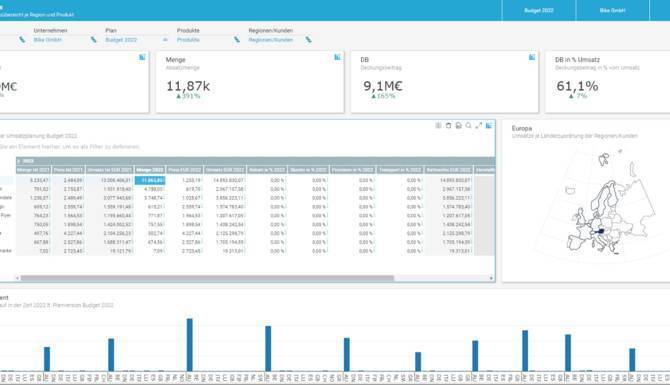
Task: Click the Bike GmbH header button
Action: [x=612, y=10]
